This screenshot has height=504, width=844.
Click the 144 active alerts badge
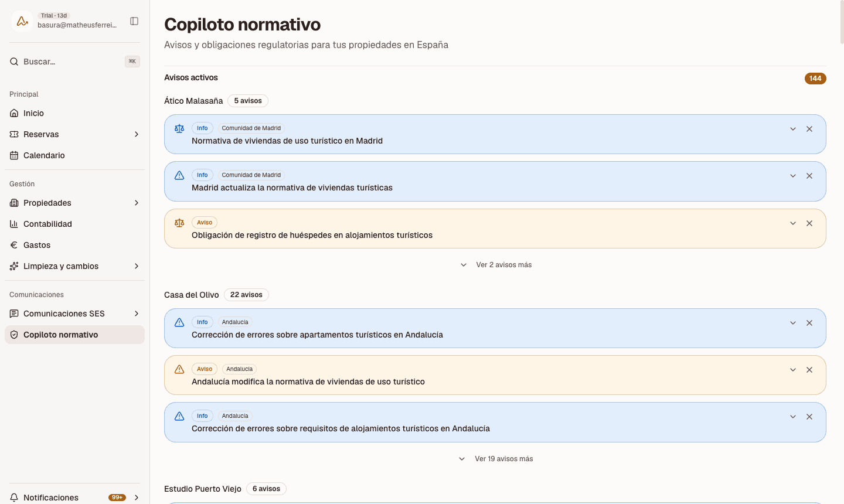point(815,79)
